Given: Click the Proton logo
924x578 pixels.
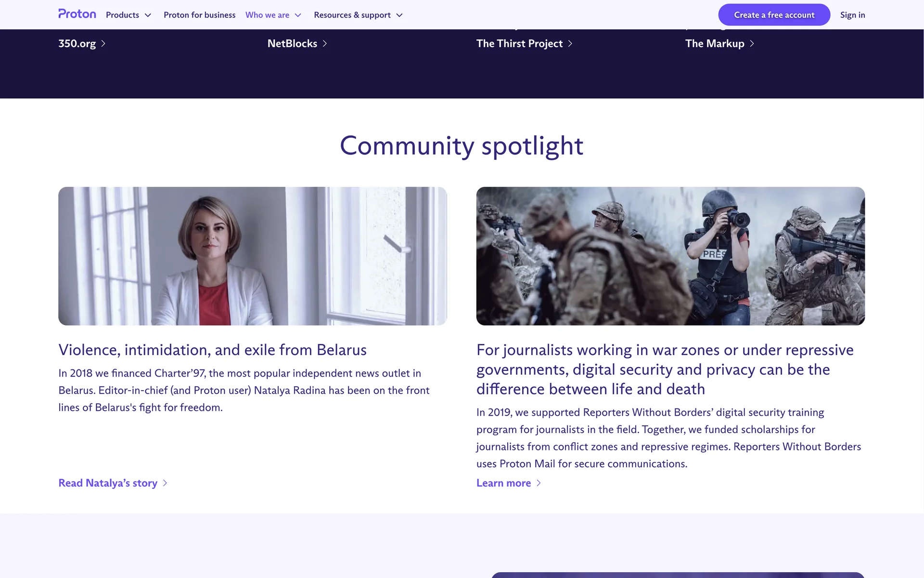Looking at the screenshot, I should 77,14.
